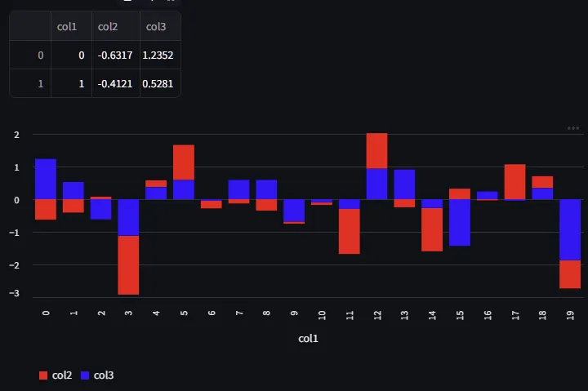Viewport: 588px width, 391px height.
Task: Click the blue col3 segment of bar 9
Action: tap(294, 211)
